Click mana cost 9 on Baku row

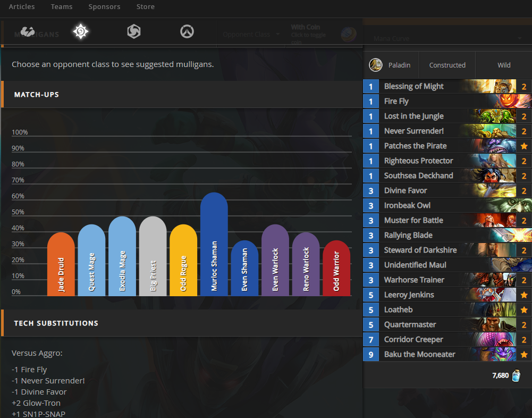pos(371,355)
